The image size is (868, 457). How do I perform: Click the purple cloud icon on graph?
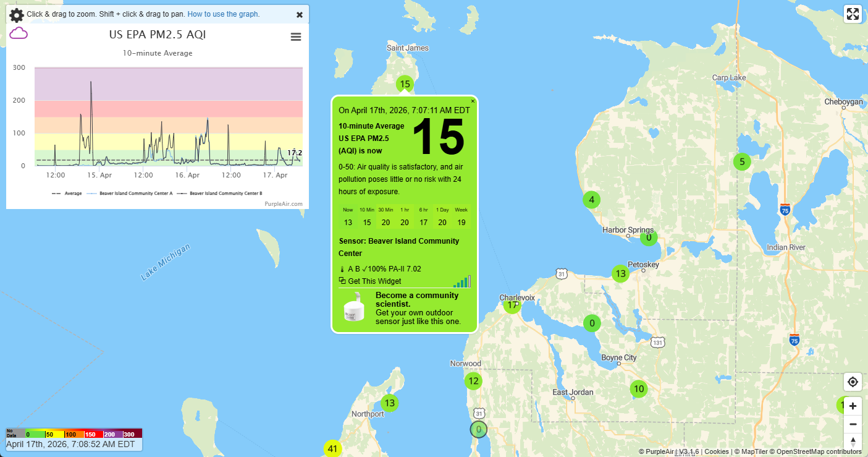(19, 33)
